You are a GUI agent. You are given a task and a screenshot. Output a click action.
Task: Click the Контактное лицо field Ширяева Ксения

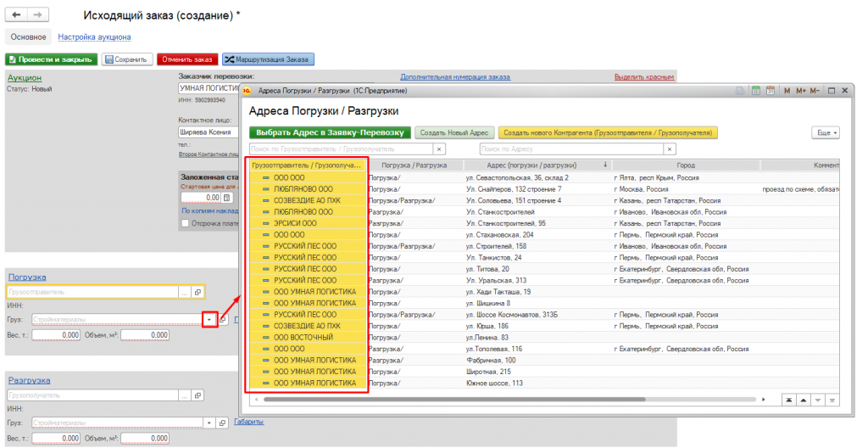[x=209, y=132]
